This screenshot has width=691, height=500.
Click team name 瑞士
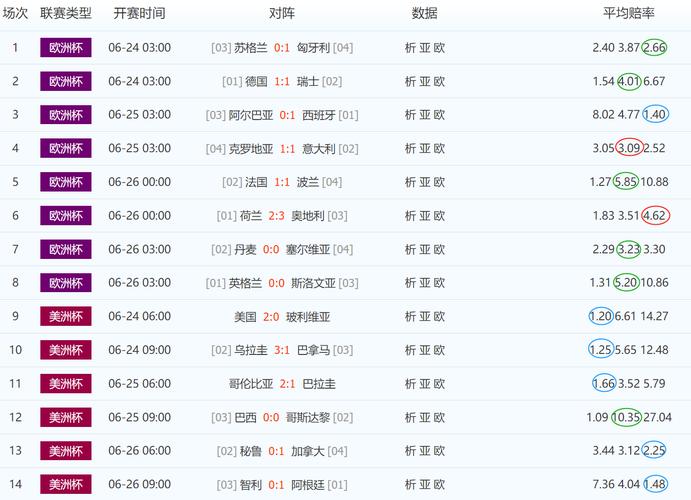pyautogui.click(x=308, y=81)
